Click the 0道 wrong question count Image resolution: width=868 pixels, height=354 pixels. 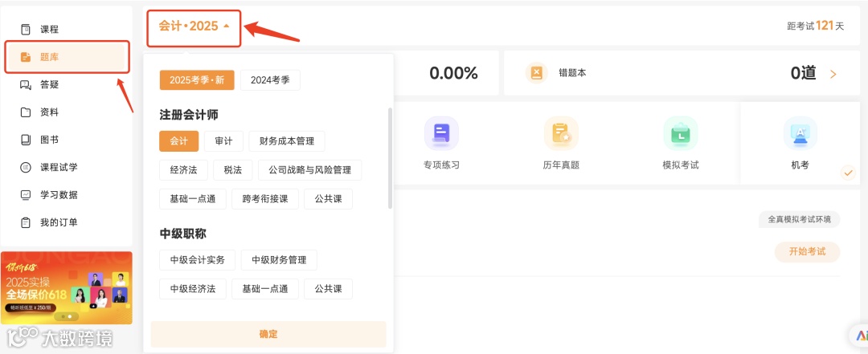[803, 73]
